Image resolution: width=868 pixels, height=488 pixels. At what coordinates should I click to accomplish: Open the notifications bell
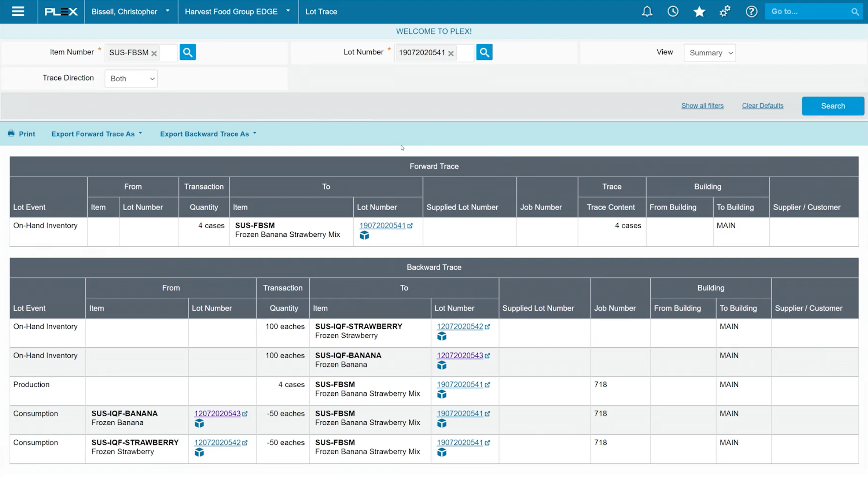tap(647, 11)
